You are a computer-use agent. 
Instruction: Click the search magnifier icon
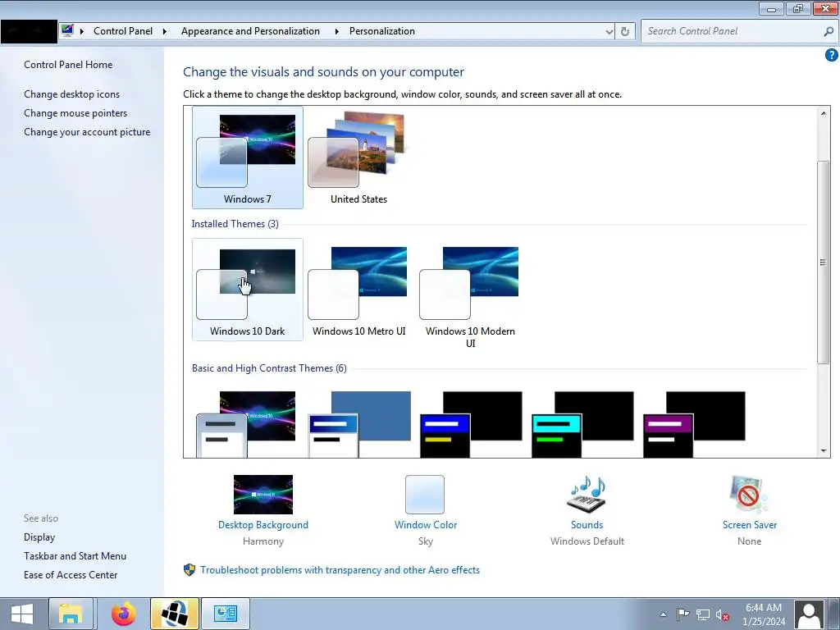(829, 32)
